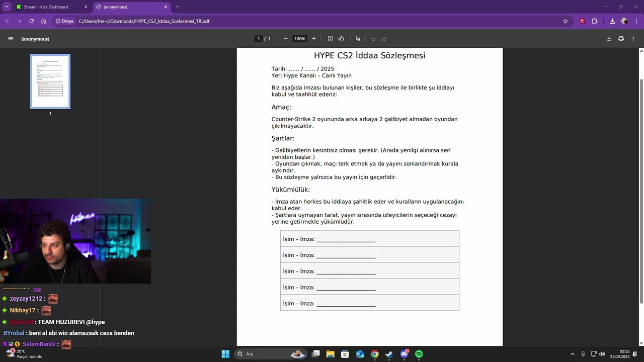Open the browser extensions puzzle icon
644x362 pixels.
tap(595, 21)
